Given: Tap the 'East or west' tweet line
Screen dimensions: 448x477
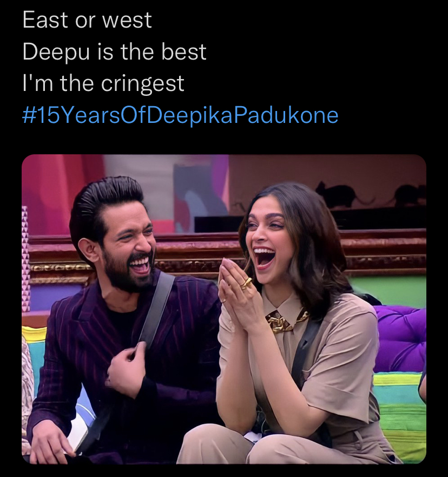Looking at the screenshot, I should [87, 20].
